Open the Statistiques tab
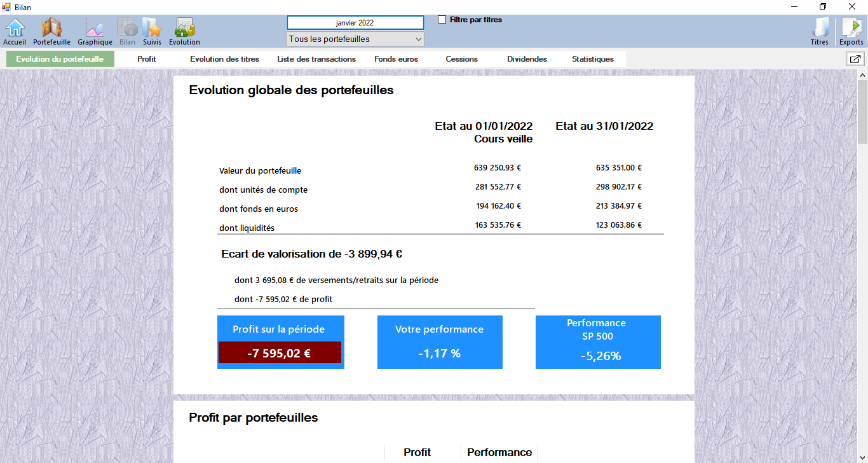Viewport: 868px width, 463px height. [x=592, y=59]
